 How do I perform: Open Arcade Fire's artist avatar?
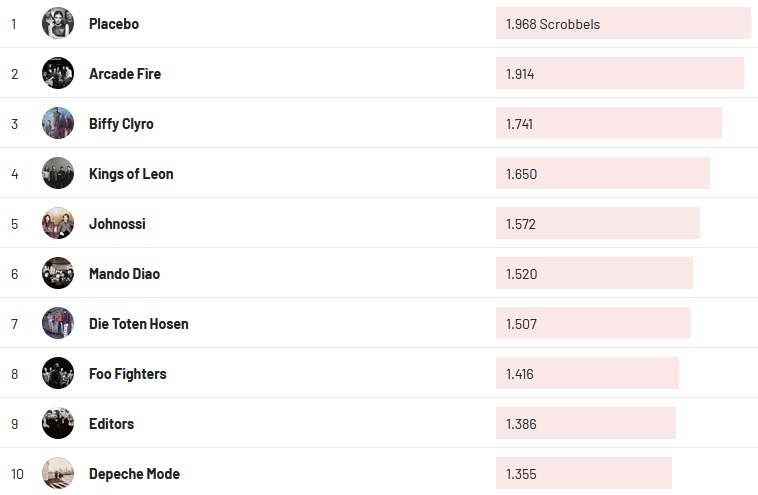58,73
